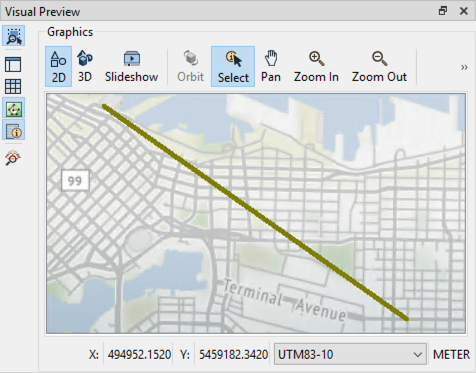This screenshot has width=476, height=373.
Task: Open the UTM83-10 coordinate system dropdown
Action: (350, 354)
